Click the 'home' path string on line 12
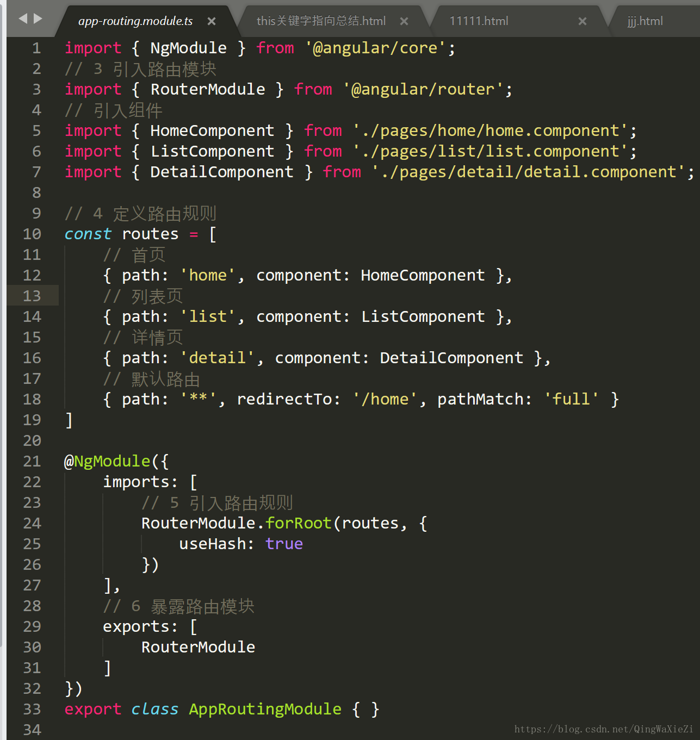 (x=207, y=275)
